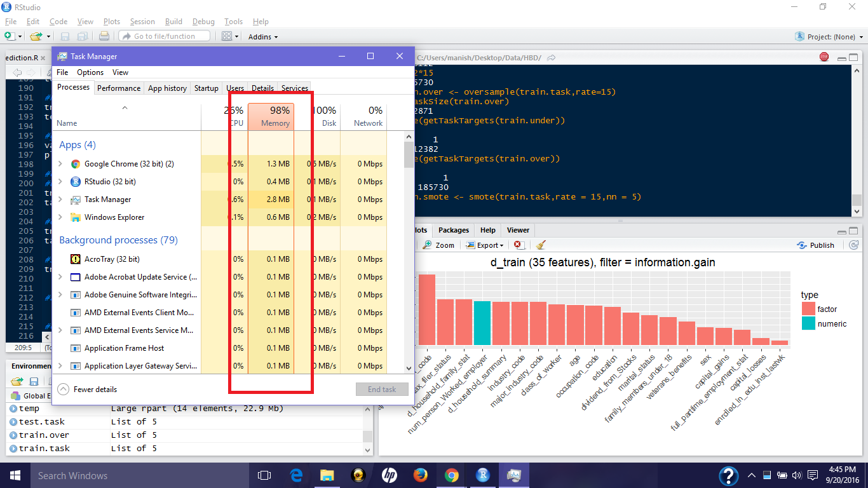Expand the Google Chrome process group
The height and width of the screenshot is (488, 868).
pyautogui.click(x=60, y=164)
